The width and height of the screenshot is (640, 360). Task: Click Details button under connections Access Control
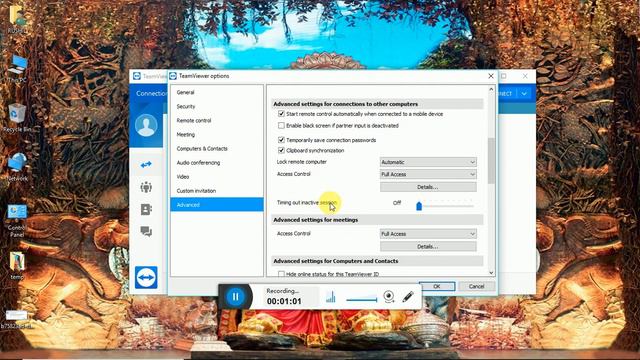click(x=428, y=187)
